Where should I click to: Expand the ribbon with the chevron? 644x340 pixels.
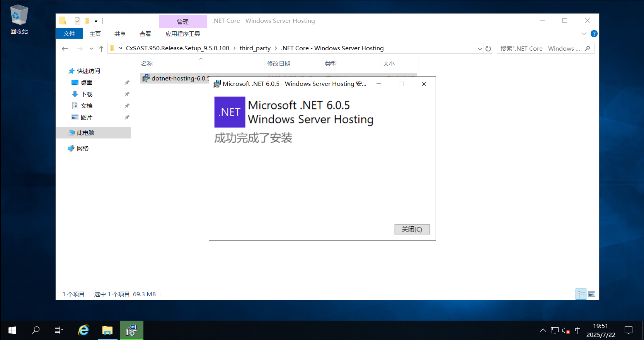click(584, 34)
